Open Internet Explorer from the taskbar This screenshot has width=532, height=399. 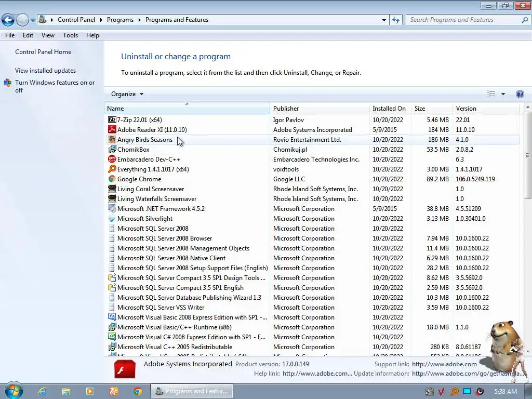pyautogui.click(x=42, y=391)
